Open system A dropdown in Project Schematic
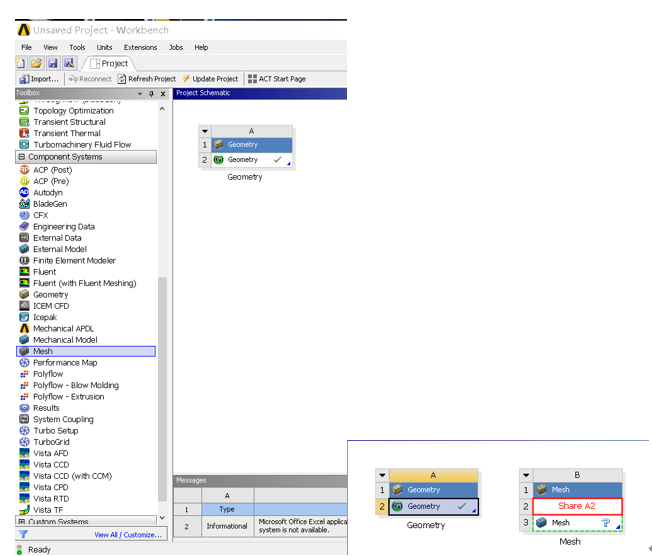Viewport: 652px width, 556px height. pyautogui.click(x=205, y=131)
